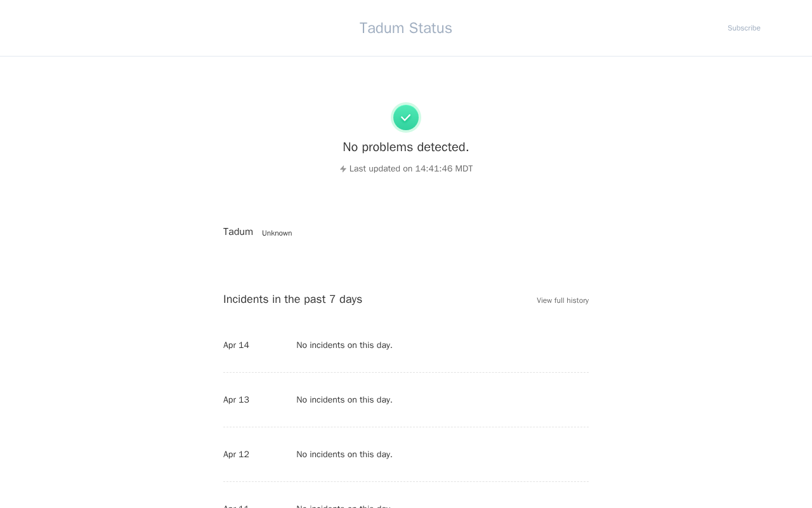Open View full history link
The image size is (812, 508).
click(x=562, y=300)
